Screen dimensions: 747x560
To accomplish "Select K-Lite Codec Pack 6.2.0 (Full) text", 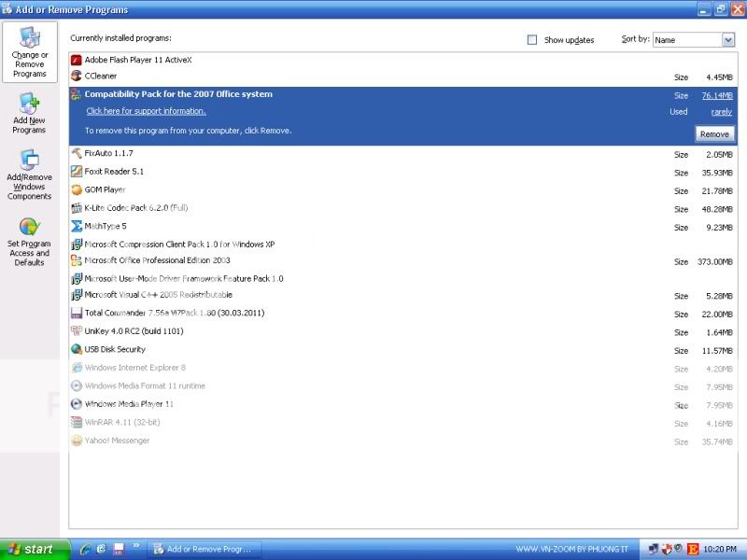I will (136, 208).
